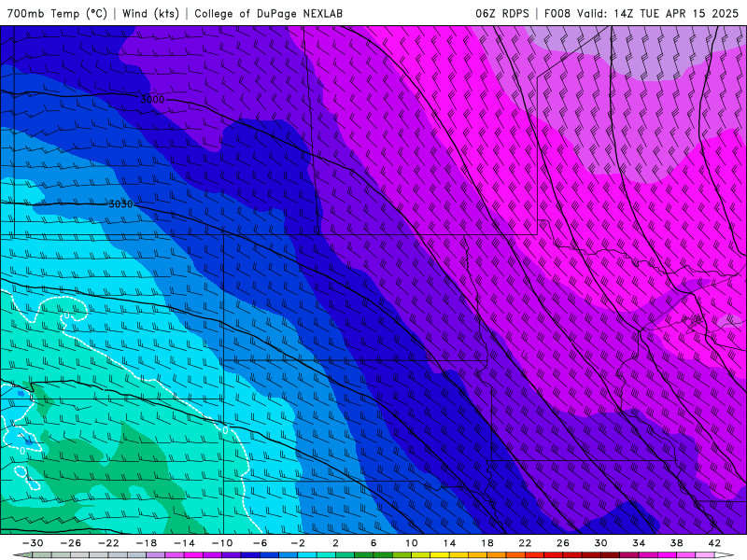Viewport: 747px width, 560px height.
Task: Click the white arrow at color bar's right end
Action: coord(725,555)
